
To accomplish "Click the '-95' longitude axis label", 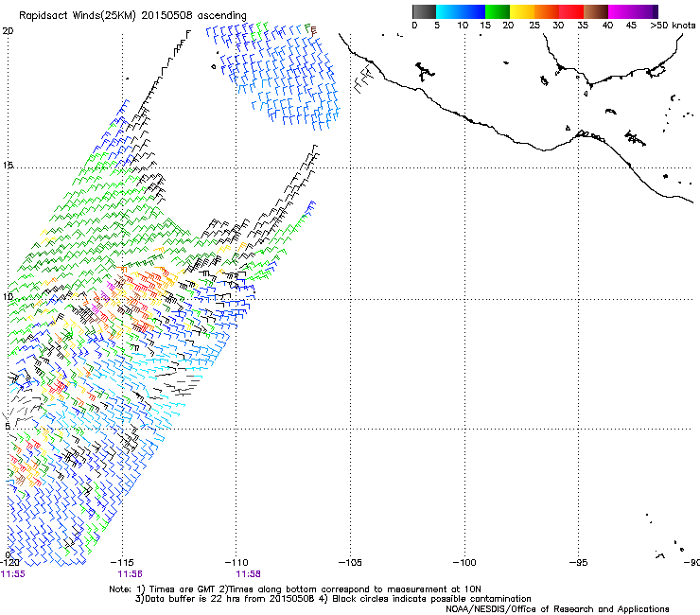I will [x=579, y=563].
